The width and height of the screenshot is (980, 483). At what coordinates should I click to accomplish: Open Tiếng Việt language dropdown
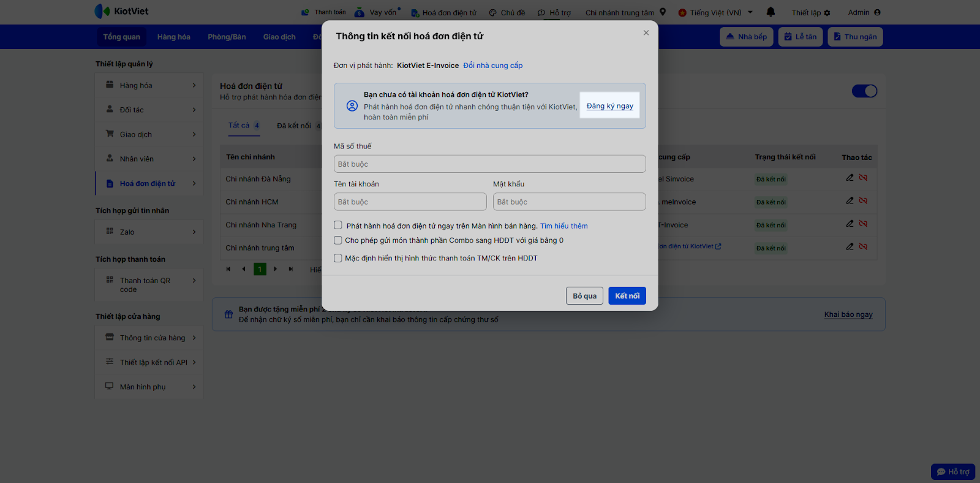coord(715,12)
